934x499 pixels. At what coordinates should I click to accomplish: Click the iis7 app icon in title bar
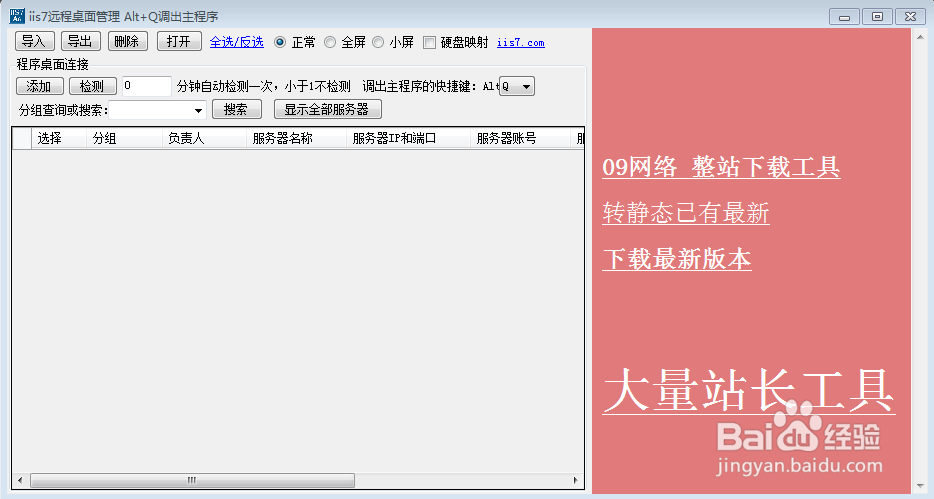[17, 16]
